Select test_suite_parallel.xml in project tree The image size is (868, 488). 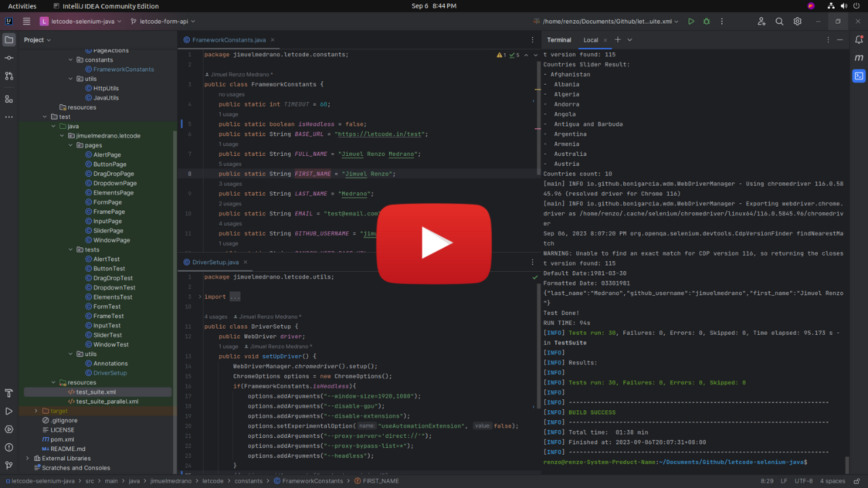coord(106,401)
